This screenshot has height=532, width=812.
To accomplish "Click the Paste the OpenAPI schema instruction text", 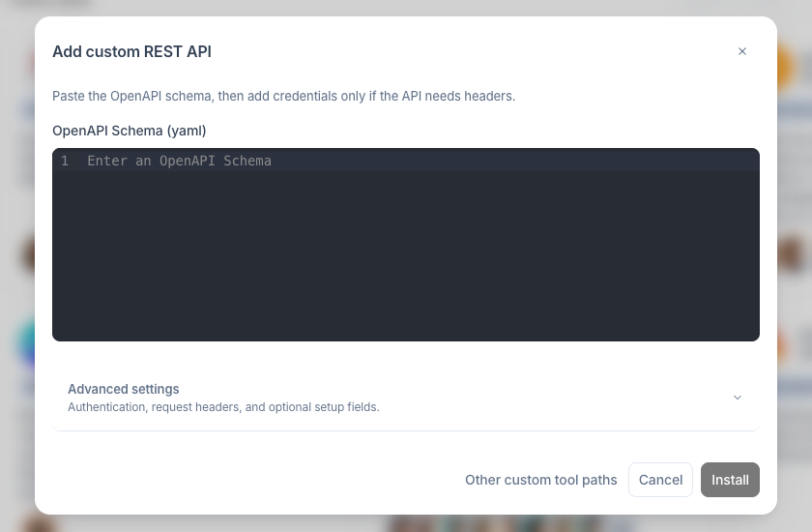I will [284, 97].
